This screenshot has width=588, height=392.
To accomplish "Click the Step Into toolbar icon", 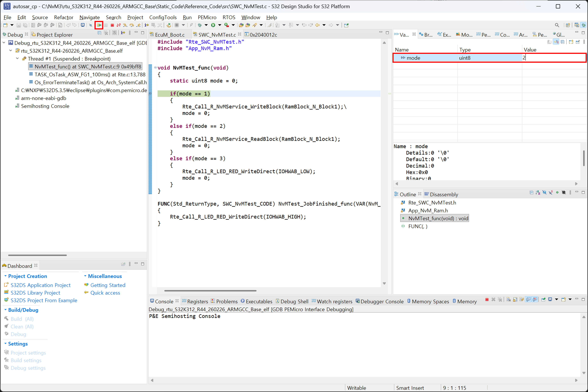I will (x=125, y=25).
